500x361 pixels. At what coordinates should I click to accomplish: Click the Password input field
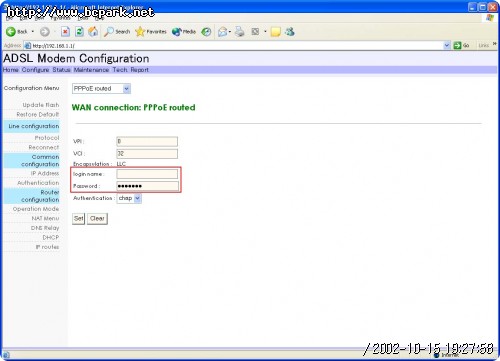(147, 186)
